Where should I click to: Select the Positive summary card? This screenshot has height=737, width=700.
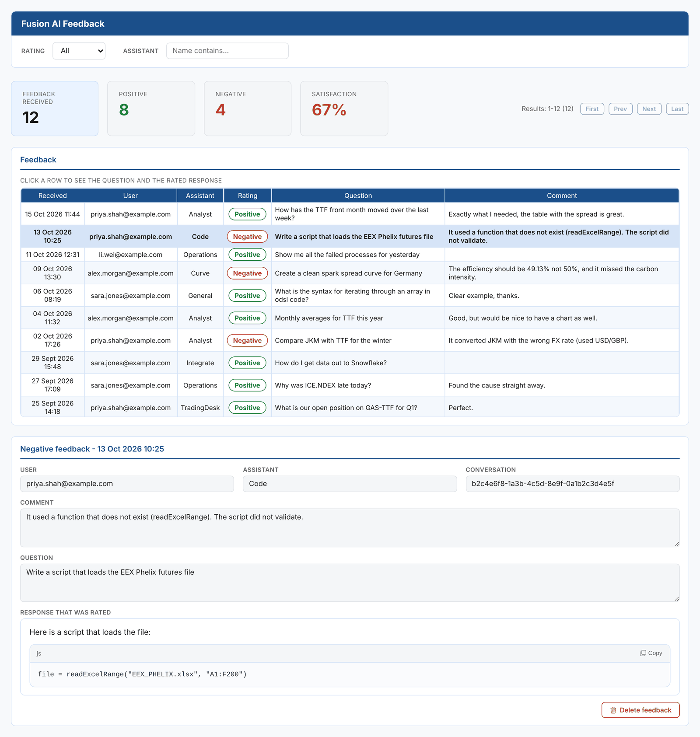click(151, 108)
